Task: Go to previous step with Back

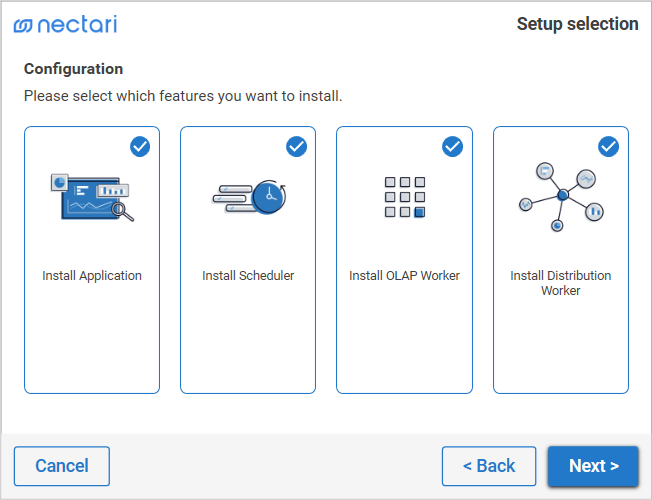Action: [489, 466]
